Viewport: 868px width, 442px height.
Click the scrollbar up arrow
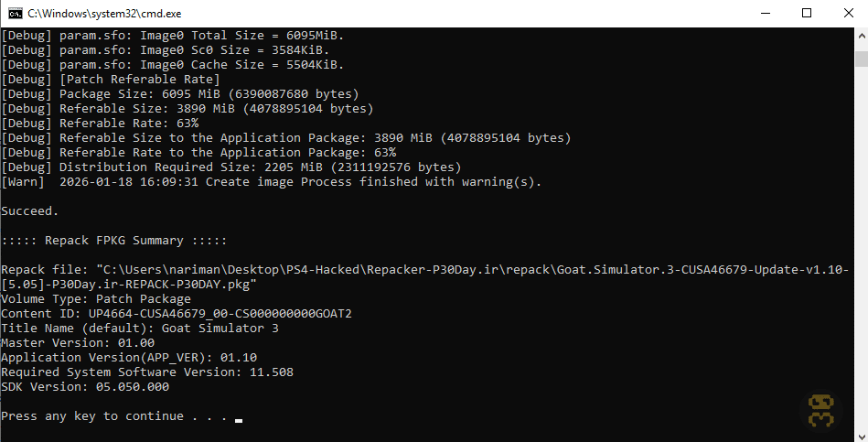[x=862, y=36]
